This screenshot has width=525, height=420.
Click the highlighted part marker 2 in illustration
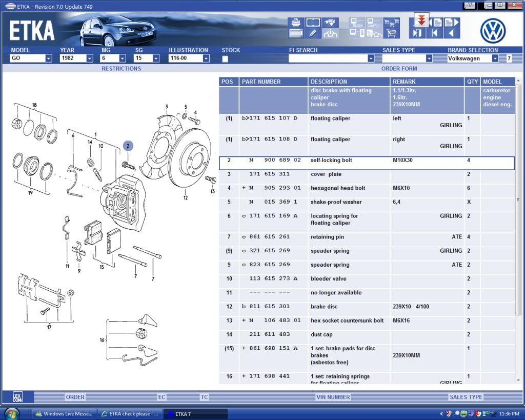128,146
